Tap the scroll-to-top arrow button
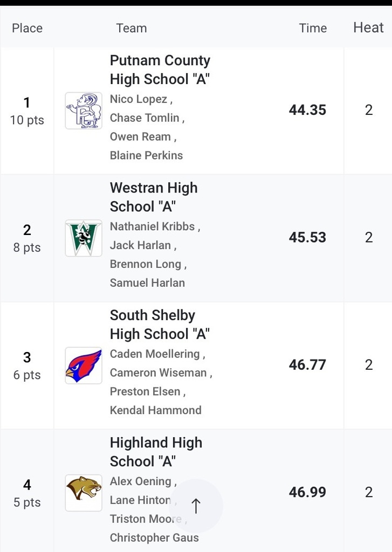This screenshot has width=392, height=552. click(196, 506)
